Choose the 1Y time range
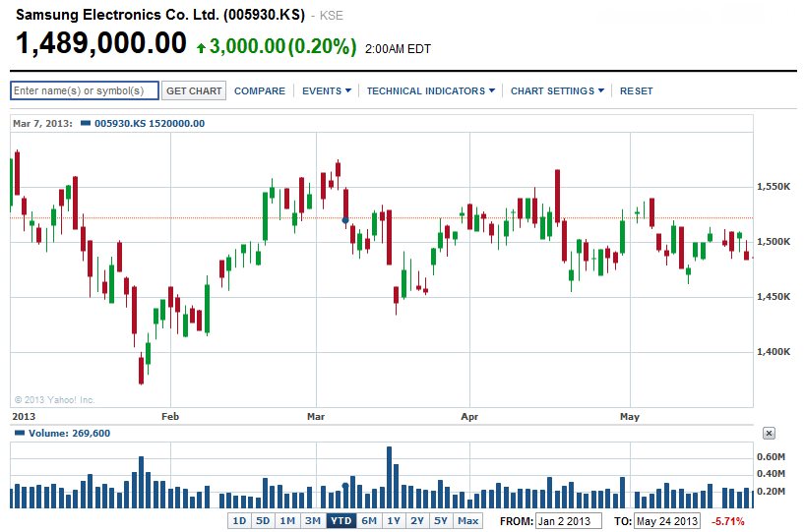Screen dimensions: 805x532 (394, 521)
